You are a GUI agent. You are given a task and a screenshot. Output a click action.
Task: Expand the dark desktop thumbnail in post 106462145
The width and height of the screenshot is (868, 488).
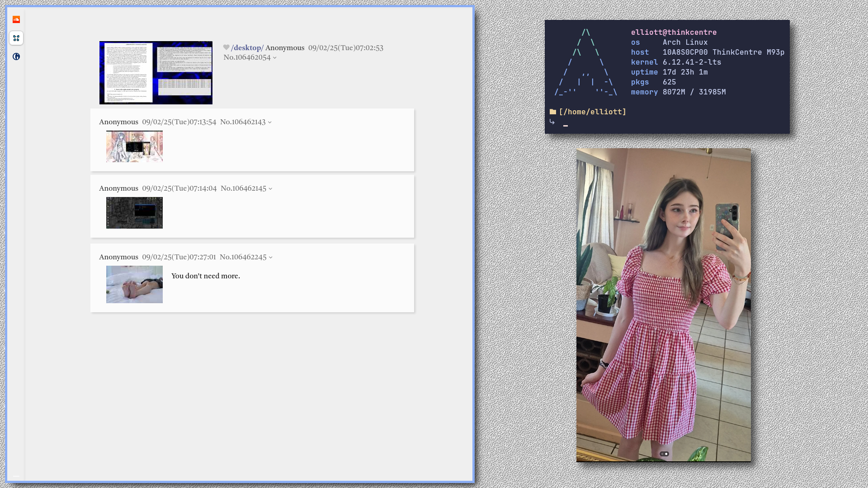(134, 213)
